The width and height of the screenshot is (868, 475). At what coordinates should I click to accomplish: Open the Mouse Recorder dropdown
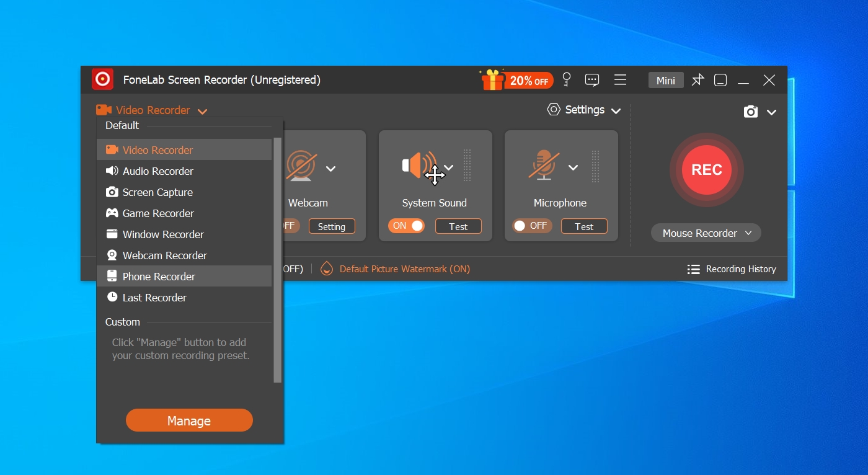tap(706, 233)
